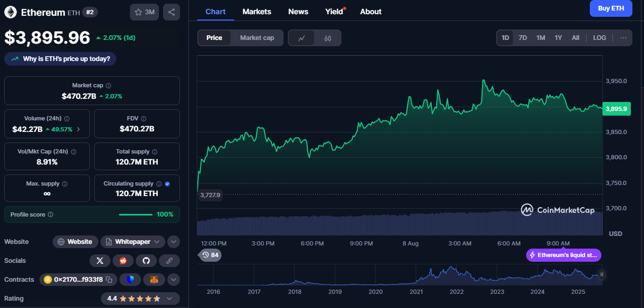Image resolution: width=644 pixels, height=308 pixels.
Task: Click Why is ETH's price up today?
Action: (61, 59)
